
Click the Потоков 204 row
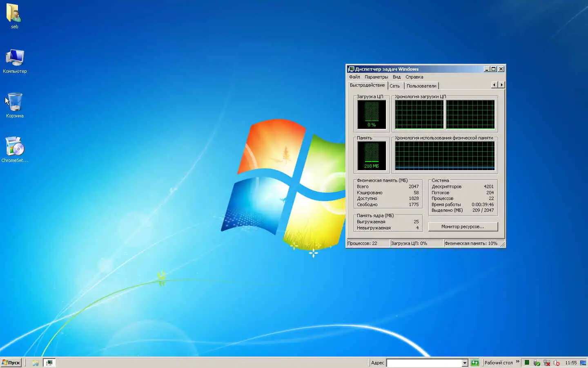[463, 193]
